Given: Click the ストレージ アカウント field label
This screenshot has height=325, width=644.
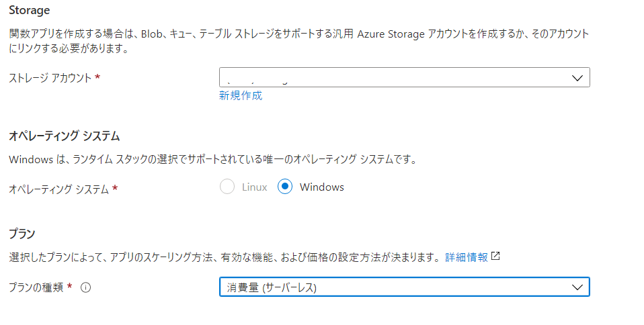Looking at the screenshot, I should (x=50, y=78).
